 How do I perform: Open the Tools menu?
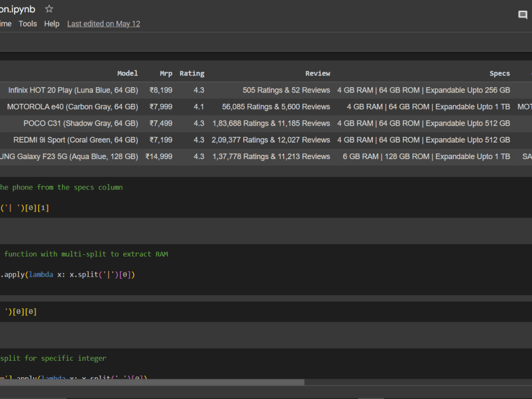pyautogui.click(x=28, y=23)
